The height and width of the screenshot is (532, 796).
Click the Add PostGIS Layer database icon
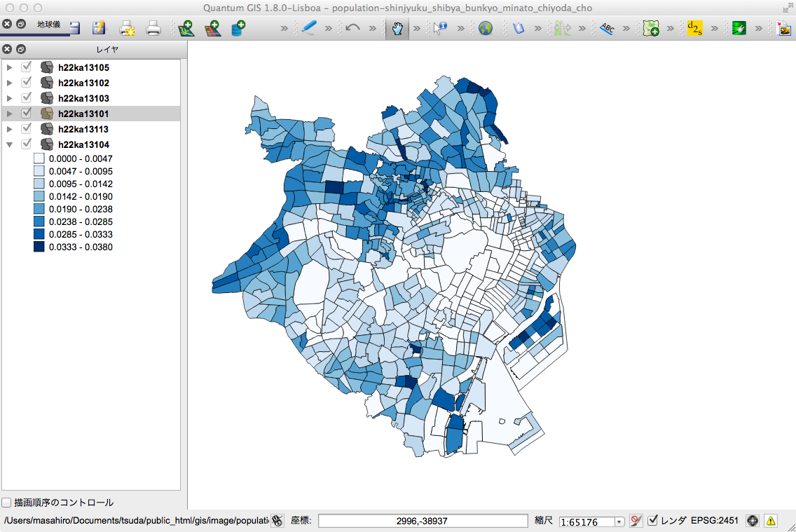[238, 29]
